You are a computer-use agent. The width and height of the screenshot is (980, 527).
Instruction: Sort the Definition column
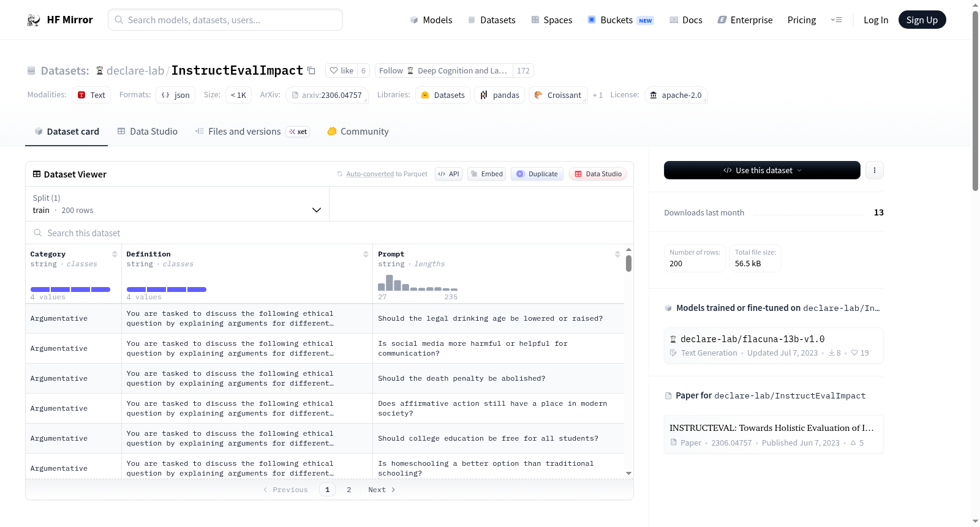coord(366,254)
